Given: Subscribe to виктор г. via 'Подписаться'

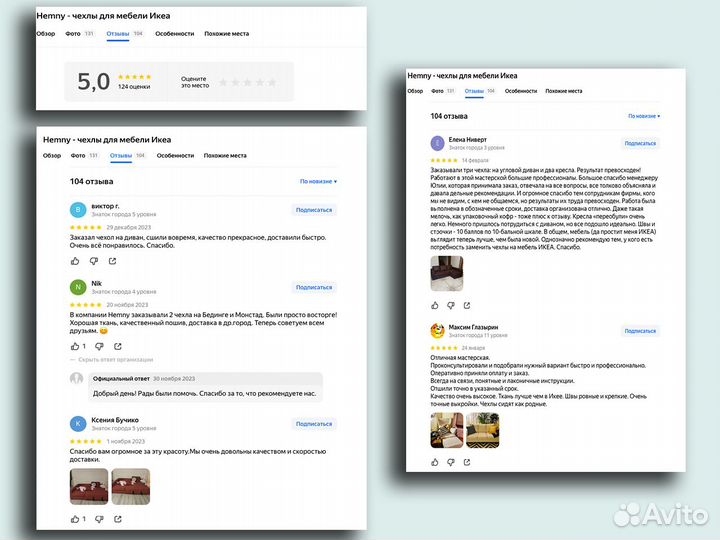Looking at the screenshot, I should coord(313,210).
